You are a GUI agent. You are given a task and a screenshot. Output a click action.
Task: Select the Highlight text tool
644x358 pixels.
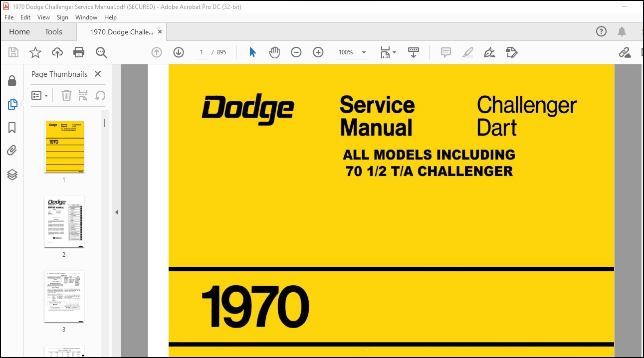pos(468,52)
